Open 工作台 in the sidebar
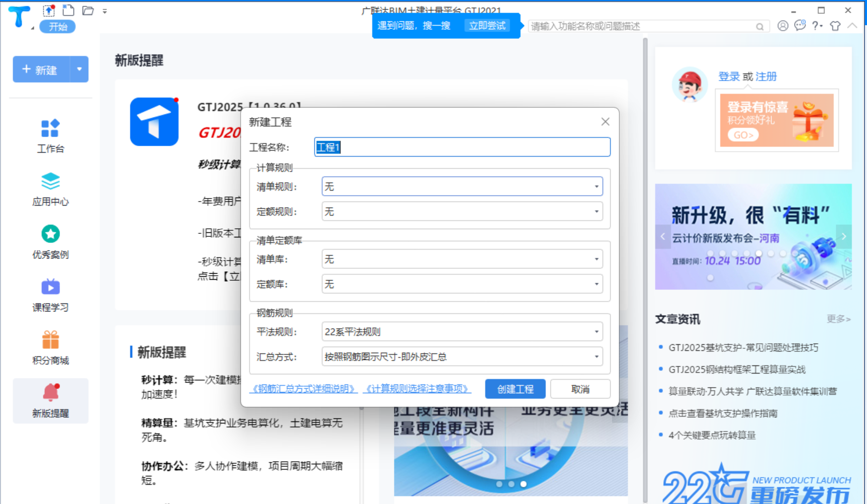 pyautogui.click(x=50, y=136)
